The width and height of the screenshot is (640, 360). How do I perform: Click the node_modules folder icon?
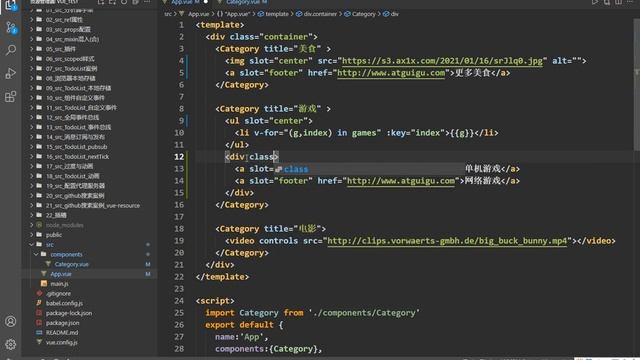[39, 225]
